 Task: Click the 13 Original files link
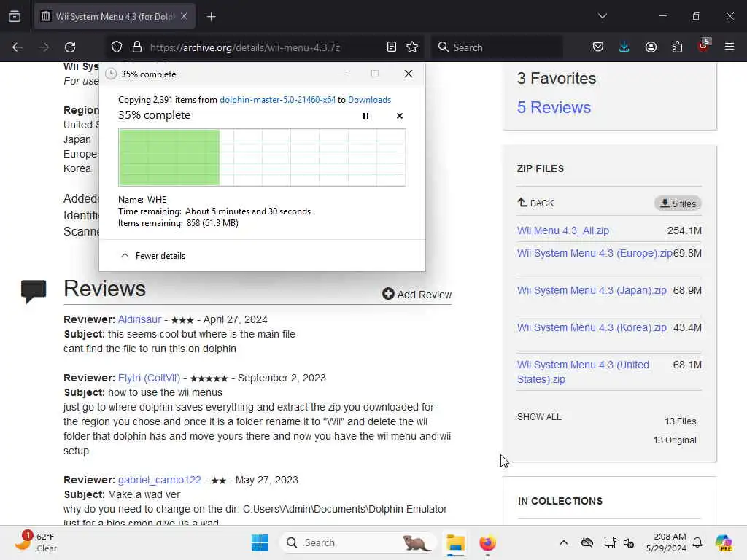[x=675, y=440]
